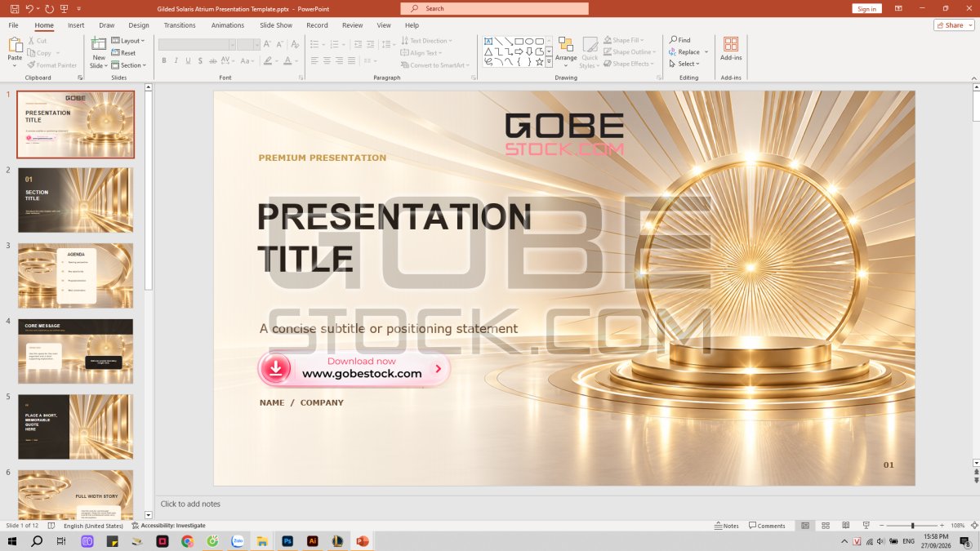Click Fit slide to current window icon
The height and width of the screenshot is (551, 980).
pos(973,526)
